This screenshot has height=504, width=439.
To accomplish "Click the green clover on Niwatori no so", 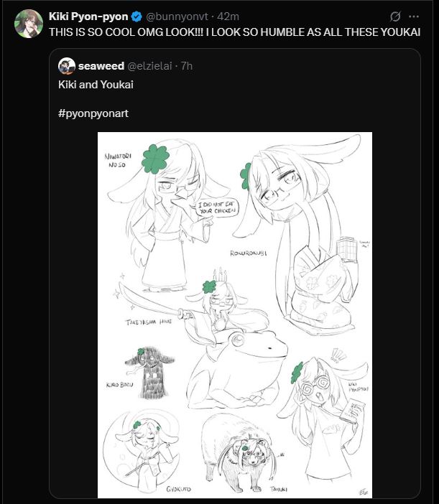I will [155, 159].
